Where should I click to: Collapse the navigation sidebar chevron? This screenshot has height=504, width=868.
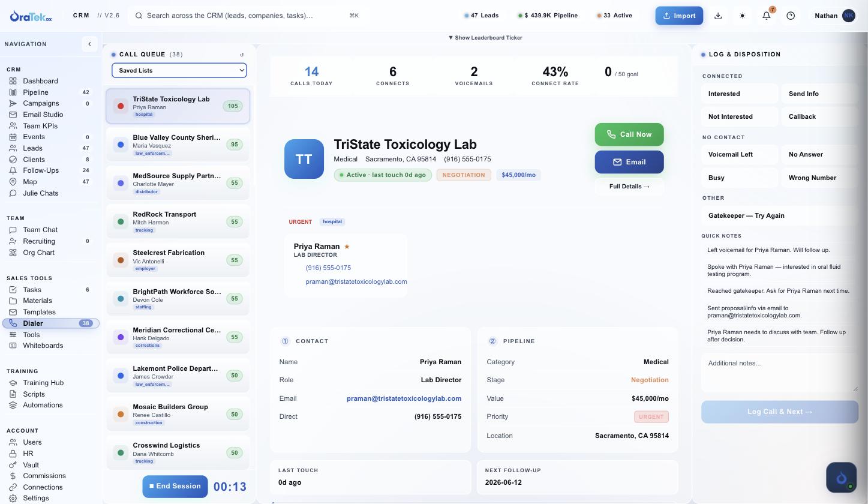click(x=89, y=44)
